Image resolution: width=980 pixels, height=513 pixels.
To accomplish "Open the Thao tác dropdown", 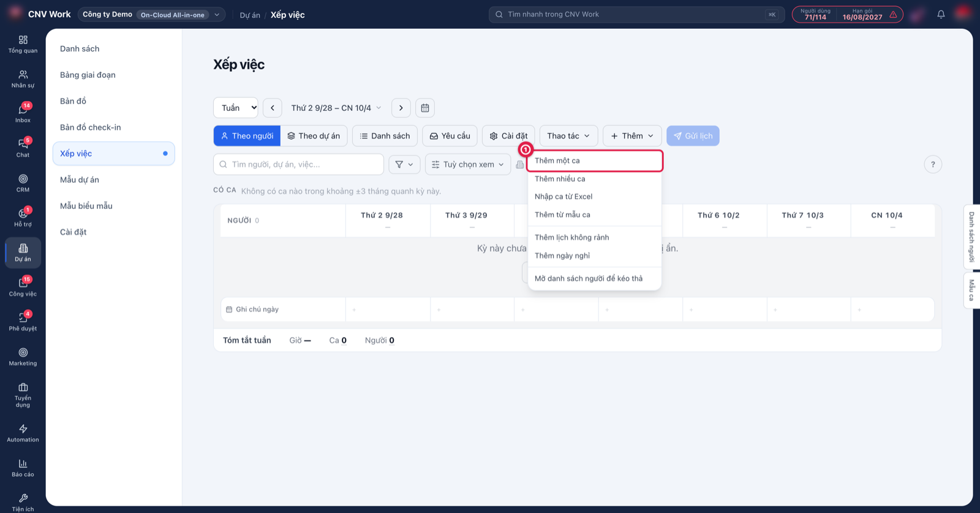I will (568, 136).
